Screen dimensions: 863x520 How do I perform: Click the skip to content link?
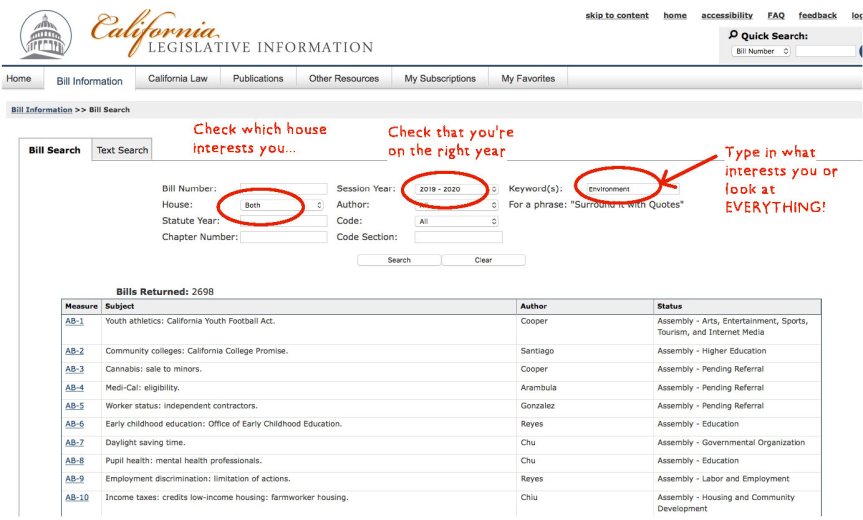pyautogui.click(x=617, y=16)
